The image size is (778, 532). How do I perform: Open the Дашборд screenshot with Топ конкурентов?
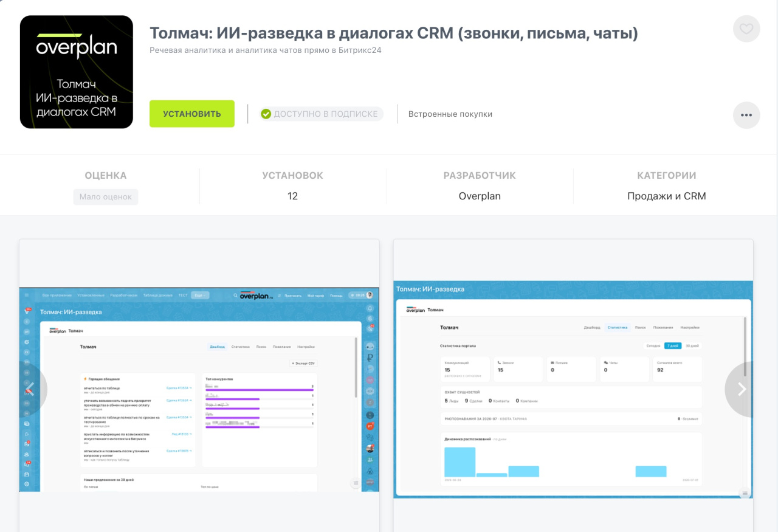[199, 389]
